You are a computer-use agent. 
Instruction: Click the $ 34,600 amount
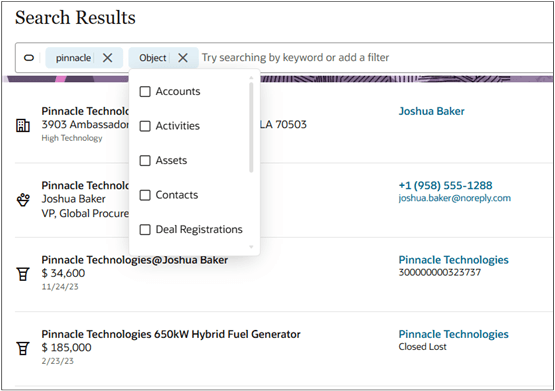pos(63,273)
